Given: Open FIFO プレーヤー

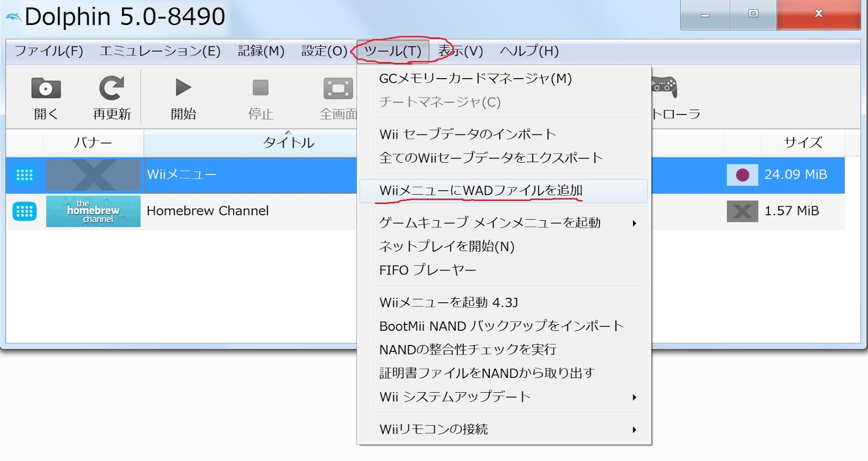Looking at the screenshot, I should point(505,270).
